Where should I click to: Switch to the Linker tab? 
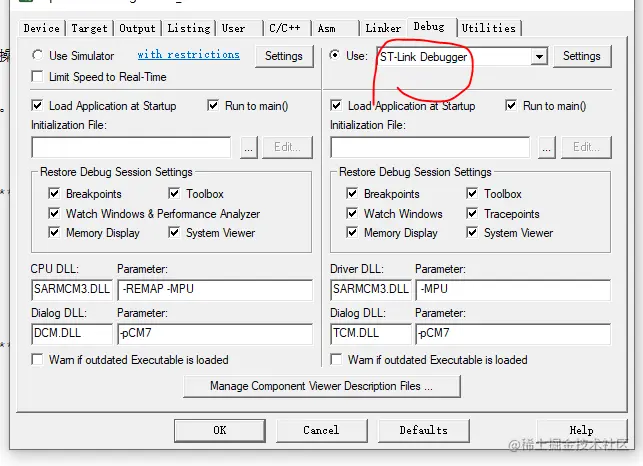[383, 28]
